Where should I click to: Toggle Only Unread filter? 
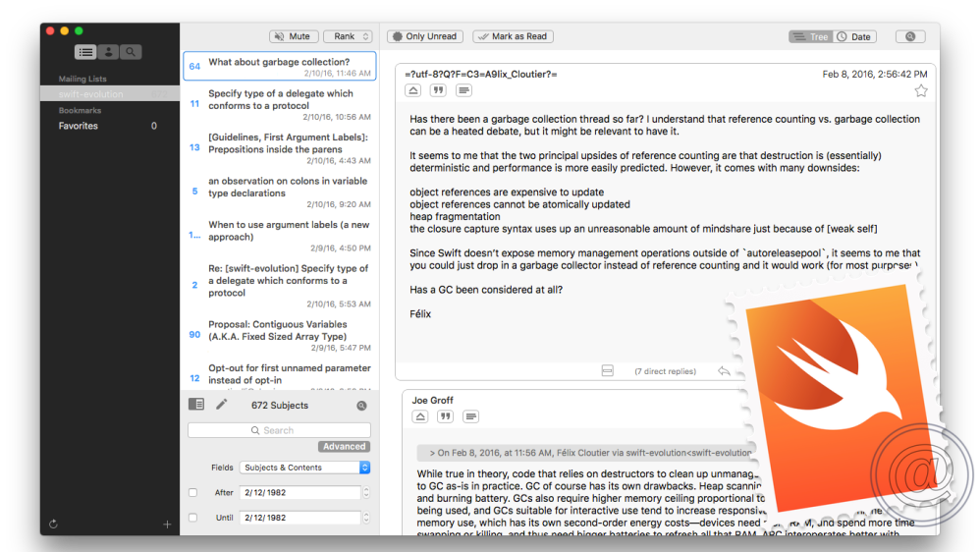[x=425, y=36]
